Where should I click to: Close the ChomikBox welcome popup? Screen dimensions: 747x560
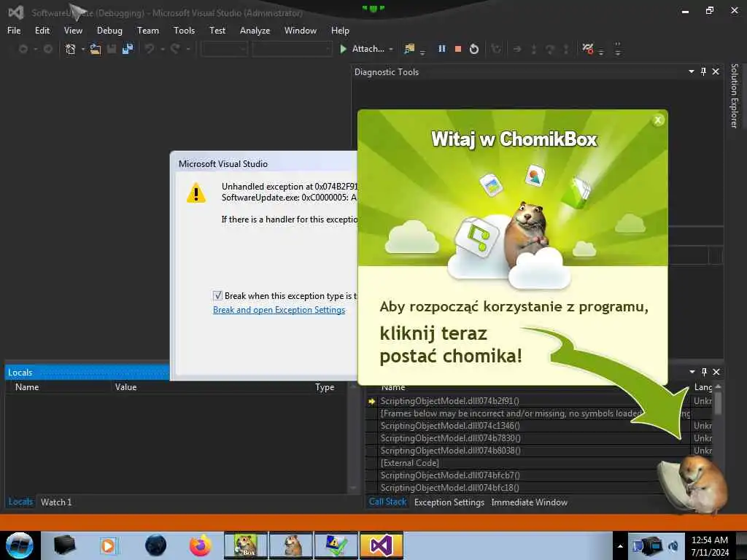click(658, 120)
